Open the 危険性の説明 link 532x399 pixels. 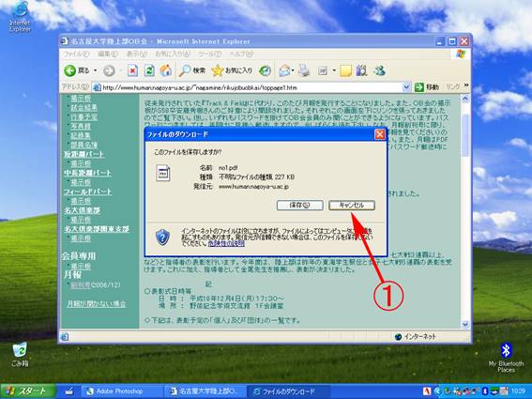click(226, 243)
